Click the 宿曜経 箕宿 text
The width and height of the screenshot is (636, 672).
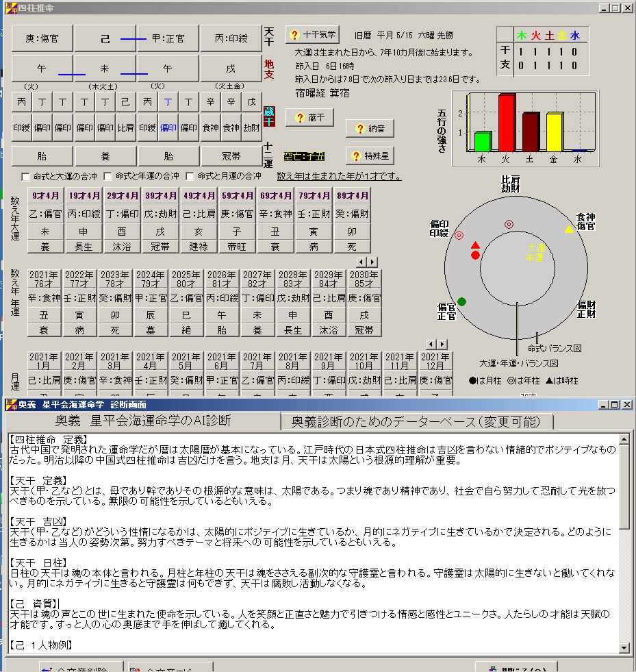[x=322, y=93]
